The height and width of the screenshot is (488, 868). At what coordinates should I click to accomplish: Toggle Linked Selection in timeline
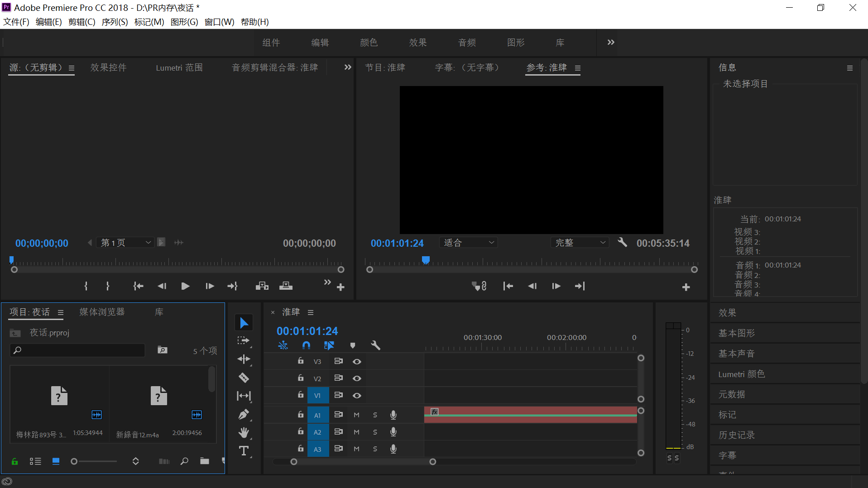click(x=329, y=345)
